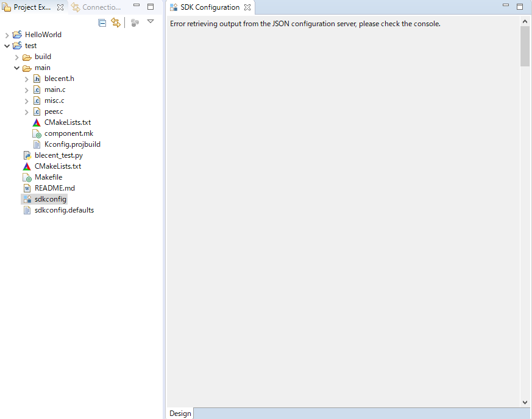Click the peer.c source file icon

click(x=37, y=111)
